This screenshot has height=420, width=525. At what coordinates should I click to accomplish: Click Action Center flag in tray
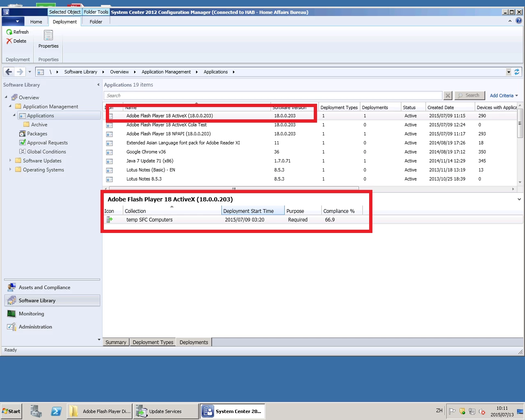coord(452,411)
